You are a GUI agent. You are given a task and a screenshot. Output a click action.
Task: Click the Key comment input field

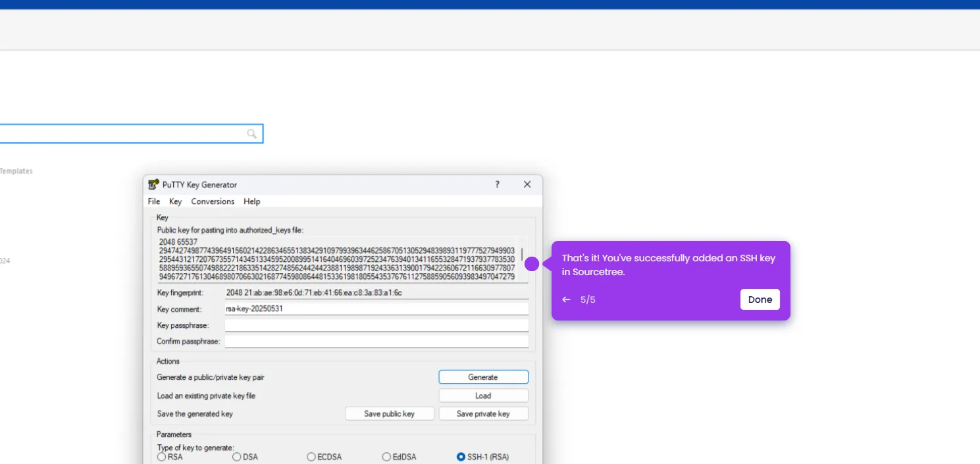point(376,309)
